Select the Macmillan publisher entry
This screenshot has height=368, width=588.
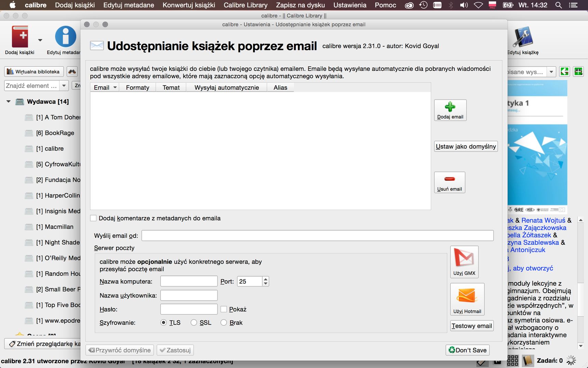[55, 227]
